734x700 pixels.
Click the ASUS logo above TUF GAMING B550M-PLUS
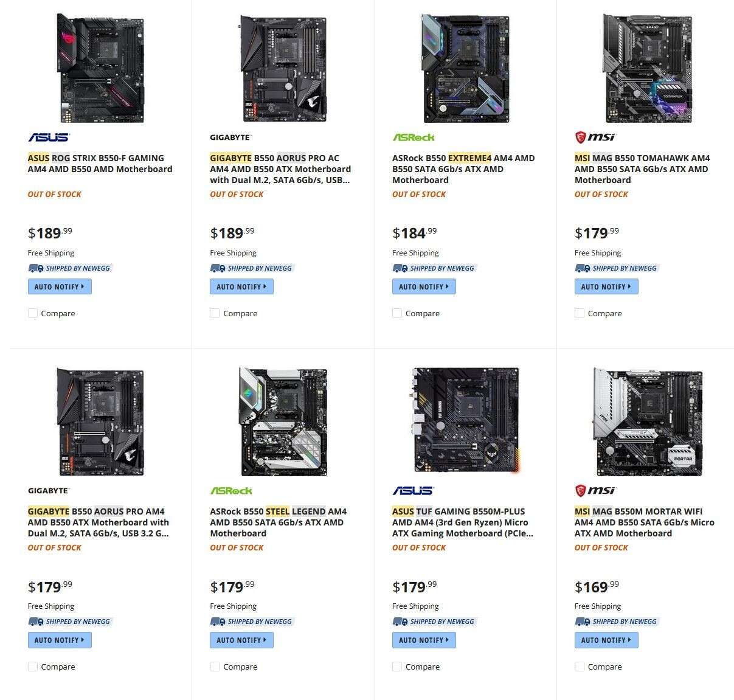point(414,491)
